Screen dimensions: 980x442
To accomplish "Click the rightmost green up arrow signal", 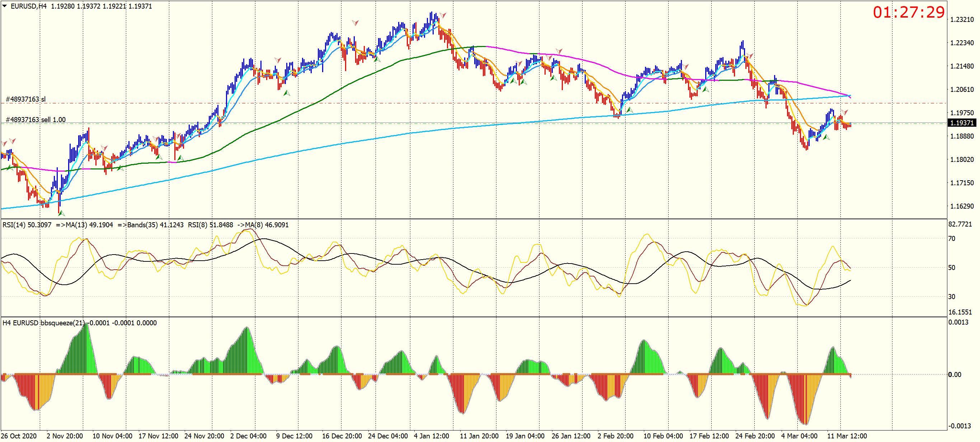I will [x=826, y=137].
